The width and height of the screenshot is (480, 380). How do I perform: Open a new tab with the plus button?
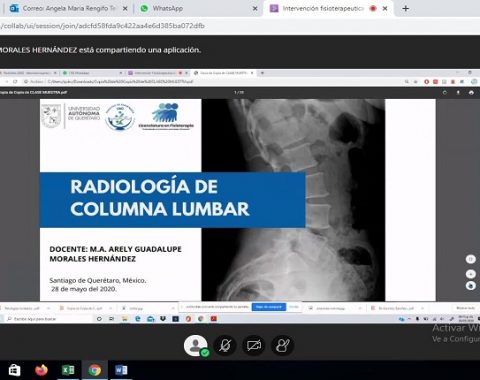pos(406,8)
